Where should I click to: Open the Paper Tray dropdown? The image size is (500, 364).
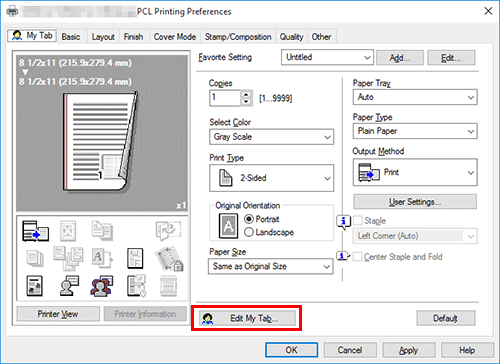tap(415, 97)
